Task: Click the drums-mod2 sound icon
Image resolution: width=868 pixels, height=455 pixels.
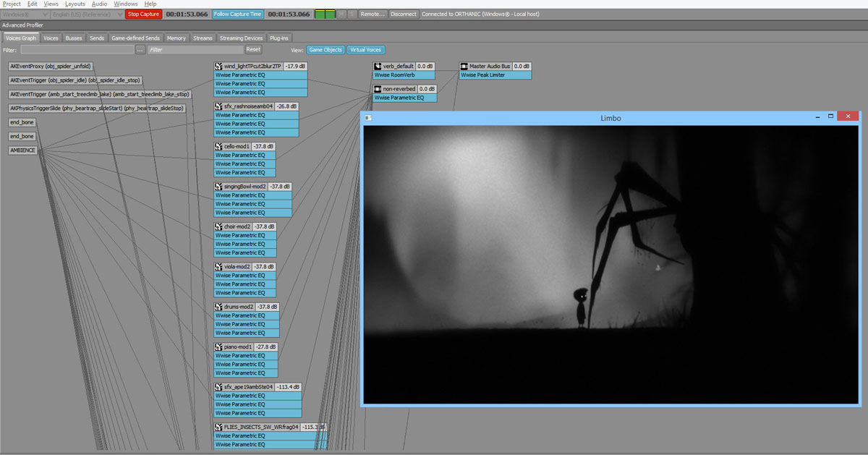Action: point(218,307)
